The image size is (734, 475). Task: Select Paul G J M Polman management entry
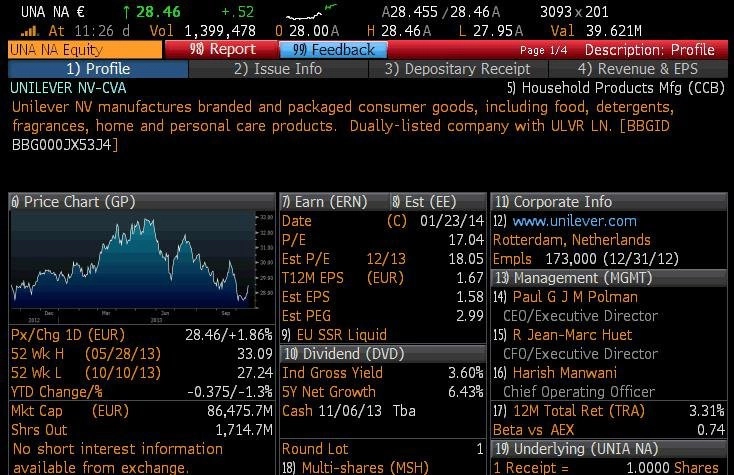coord(575,297)
